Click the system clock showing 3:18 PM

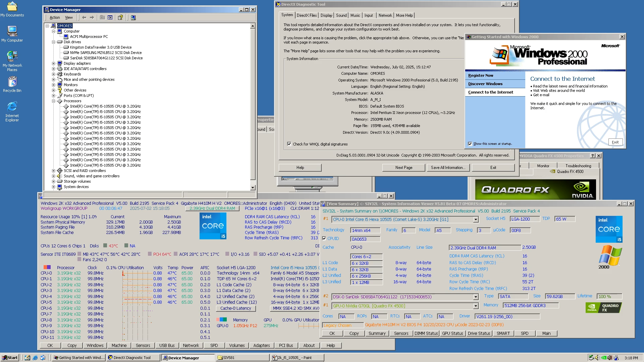631,358
